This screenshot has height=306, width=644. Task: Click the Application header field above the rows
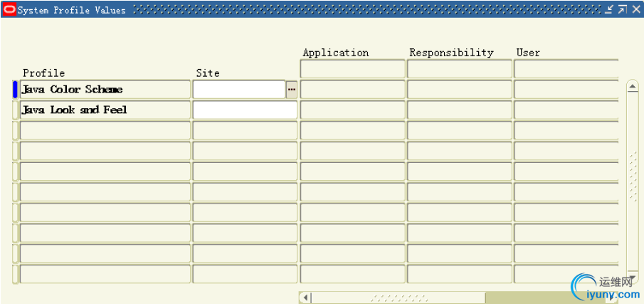point(352,69)
